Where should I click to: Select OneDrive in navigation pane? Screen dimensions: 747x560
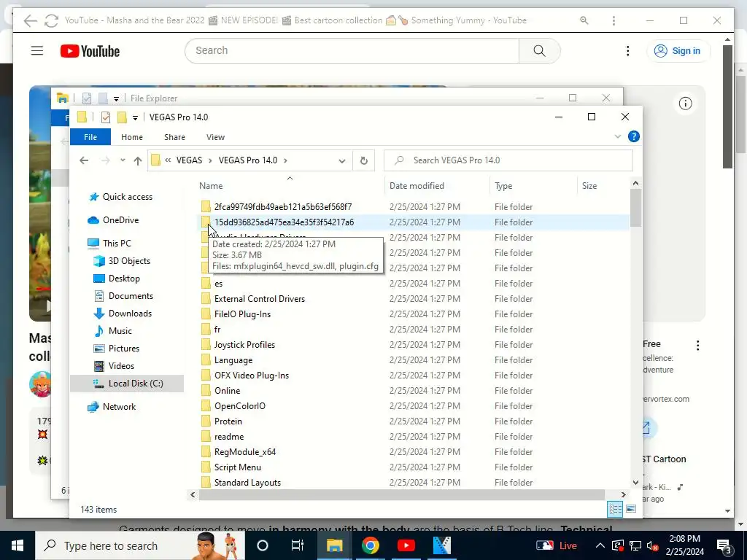tap(113, 220)
